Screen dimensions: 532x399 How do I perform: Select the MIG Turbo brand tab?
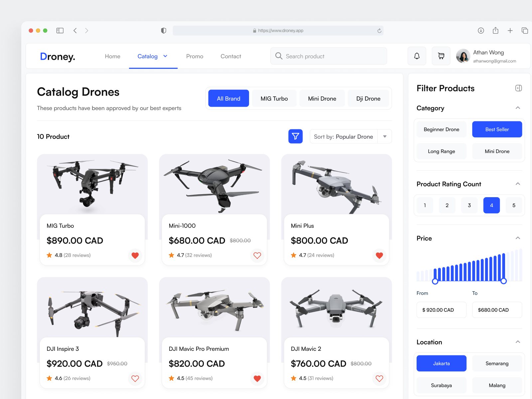click(x=274, y=98)
